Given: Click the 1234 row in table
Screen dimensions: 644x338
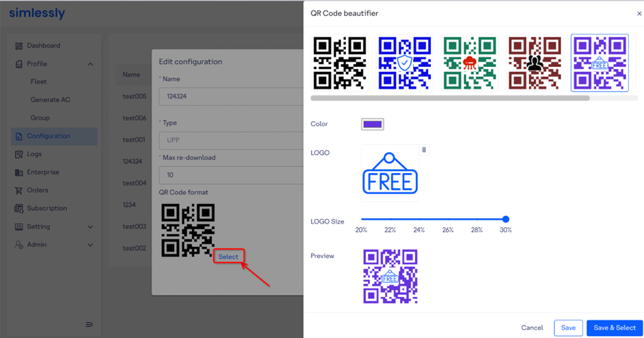Looking at the screenshot, I should point(129,205).
